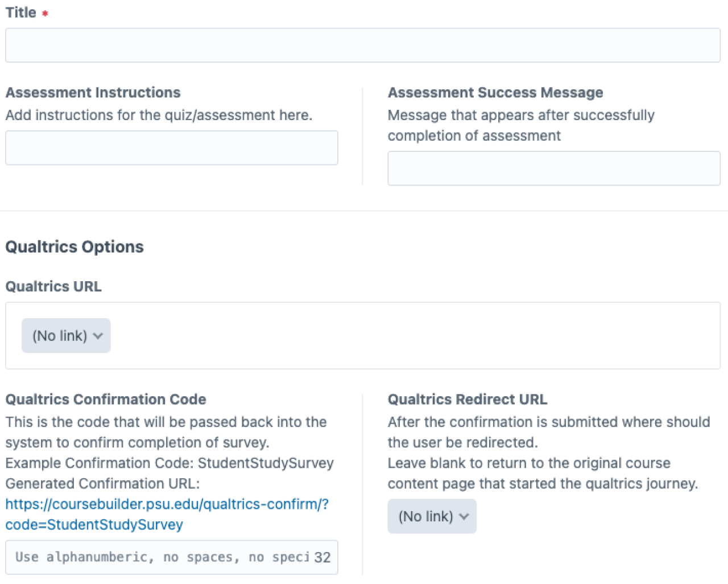Click the required asterisk beside Title
Viewport: 728px width, 584px height.
pos(45,13)
